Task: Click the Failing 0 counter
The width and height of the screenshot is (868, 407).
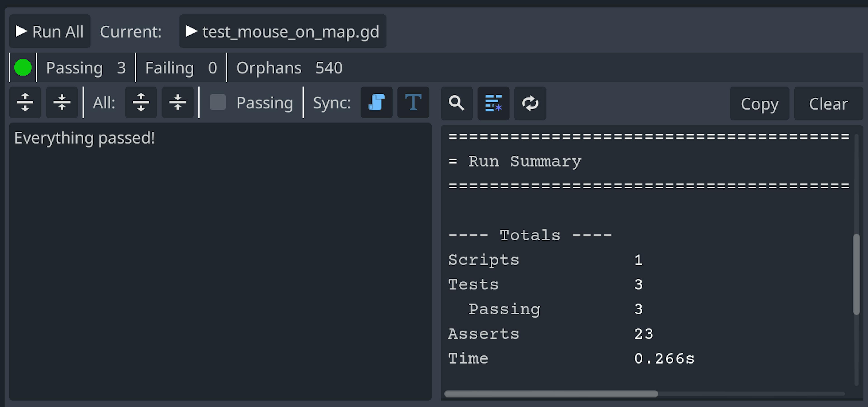Action: [181, 68]
